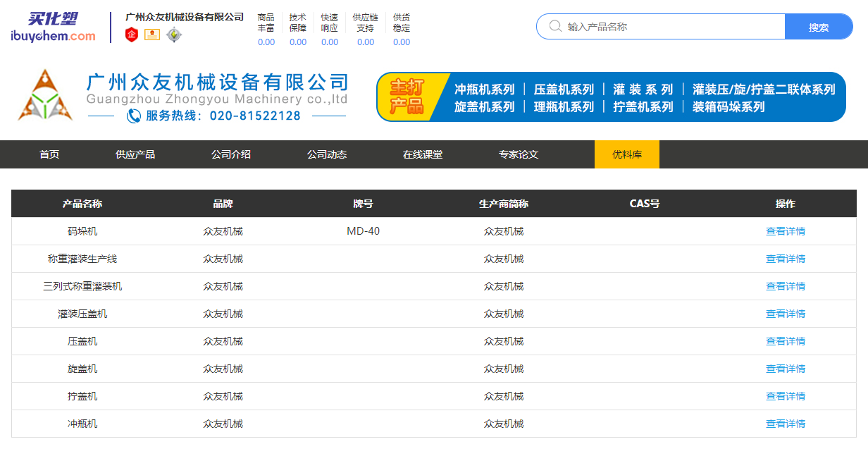Click 拧盖机系列 in the blue banner
868x449 pixels.
click(x=643, y=107)
